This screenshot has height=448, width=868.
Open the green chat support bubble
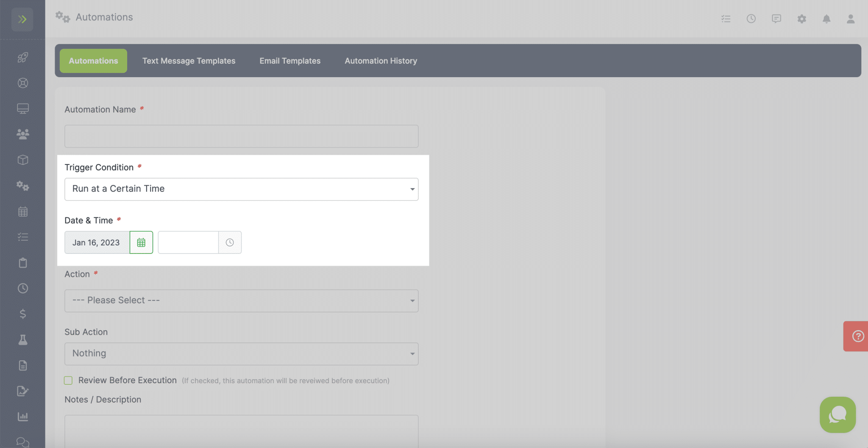[x=837, y=415]
